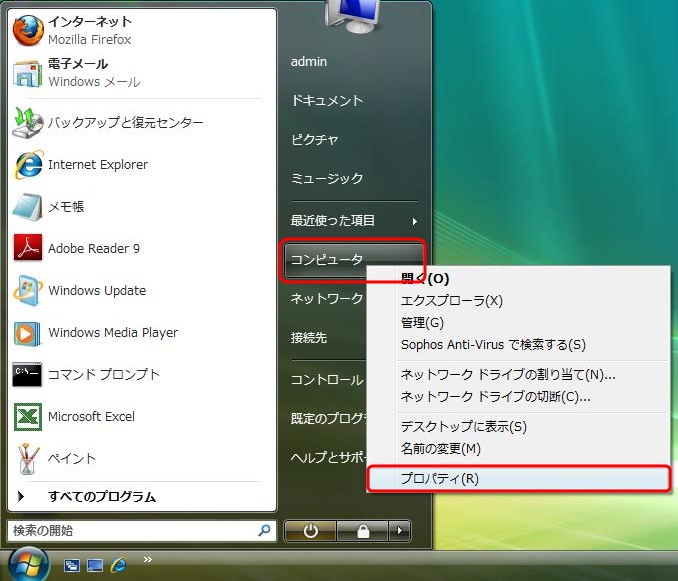Click the lock computer button

coord(362,531)
